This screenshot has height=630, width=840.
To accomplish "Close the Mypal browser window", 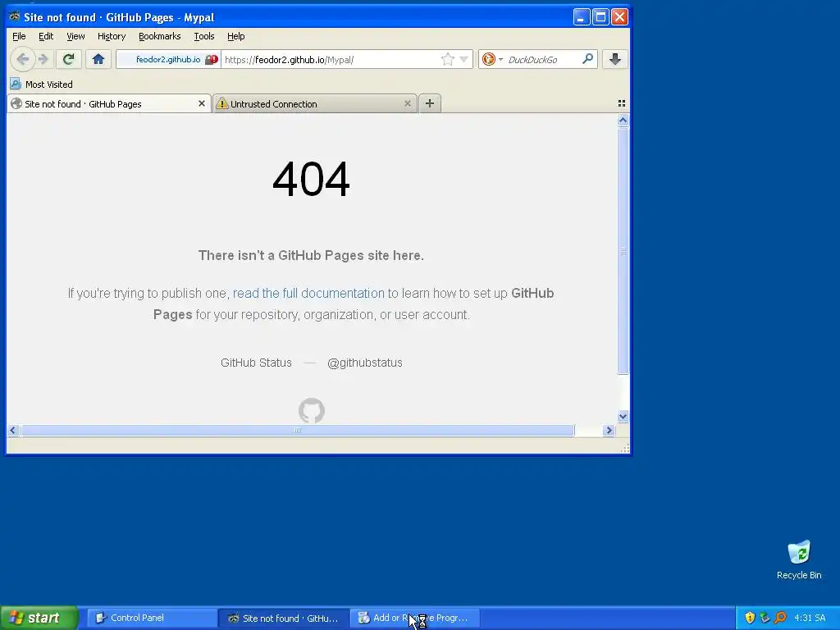I will (620, 16).
